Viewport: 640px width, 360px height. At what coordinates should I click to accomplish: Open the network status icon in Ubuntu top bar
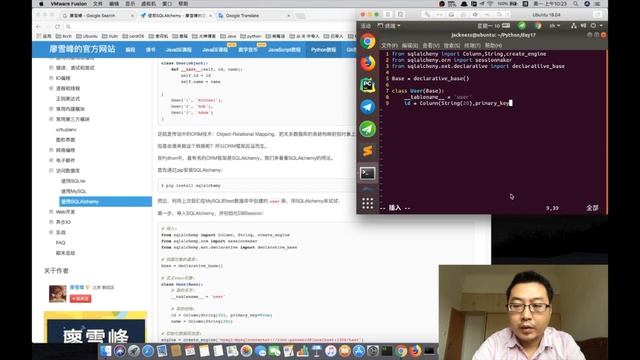coord(574,26)
